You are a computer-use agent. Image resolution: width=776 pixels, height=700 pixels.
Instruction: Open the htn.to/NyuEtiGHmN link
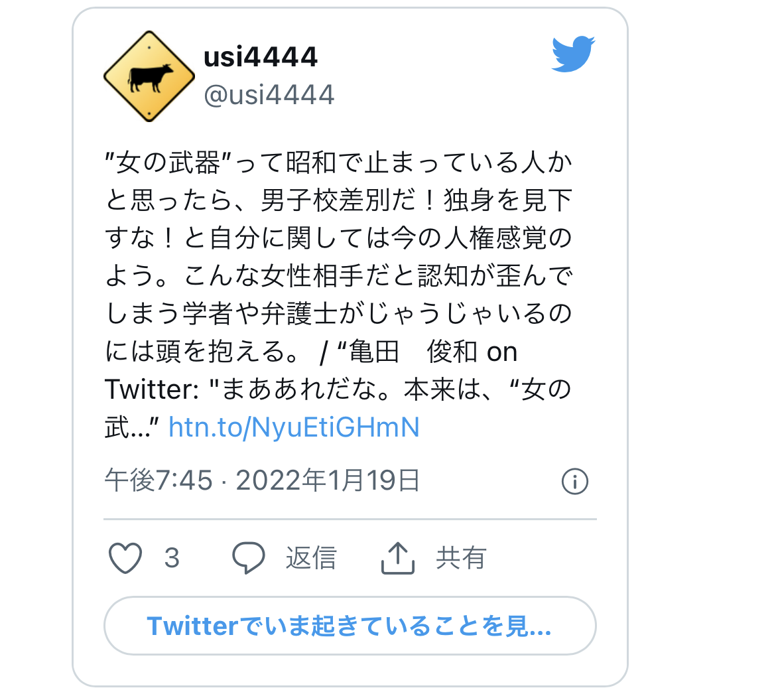pyautogui.click(x=294, y=427)
